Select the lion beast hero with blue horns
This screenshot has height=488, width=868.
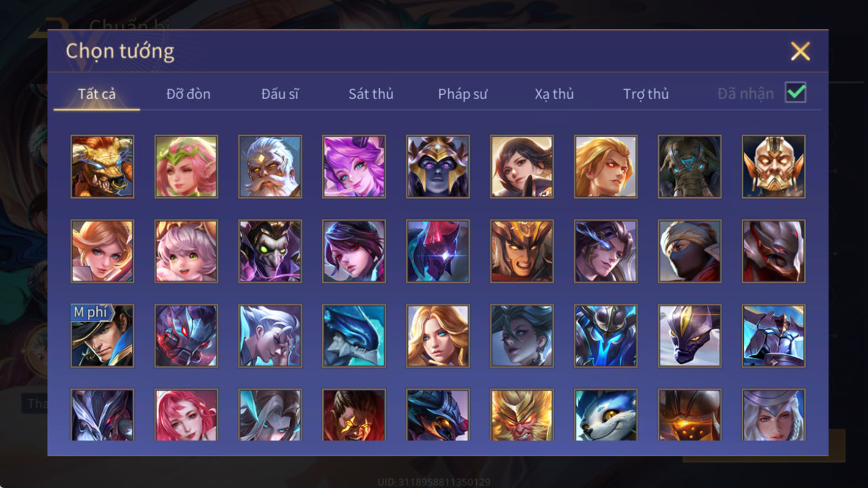102,167
